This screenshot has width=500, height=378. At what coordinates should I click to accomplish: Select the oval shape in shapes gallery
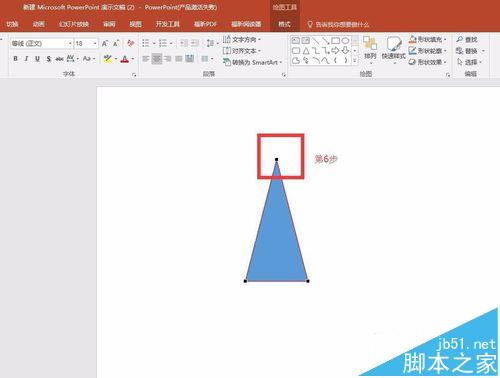click(346, 41)
